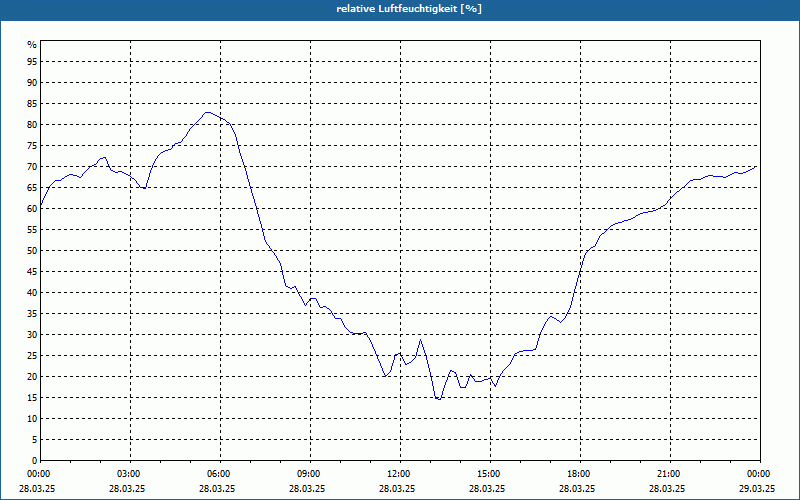The image size is (800, 500).
Task: Pick the y-axis tick label "70"
Action: coord(32,167)
